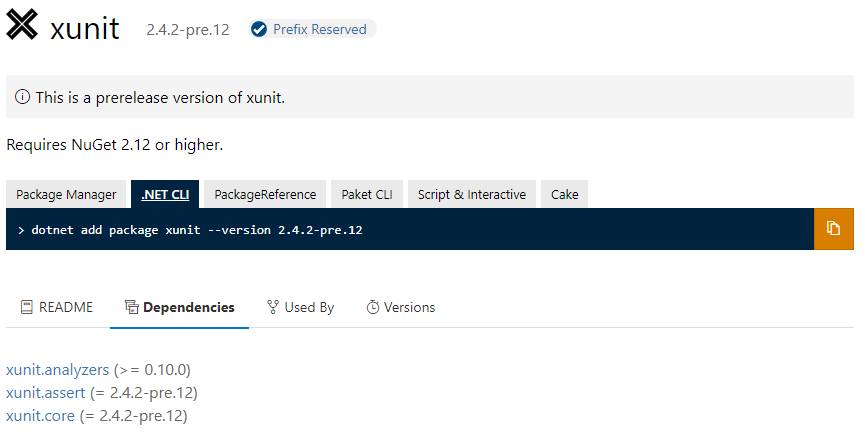
Task: Open the Used By section
Action: (301, 307)
